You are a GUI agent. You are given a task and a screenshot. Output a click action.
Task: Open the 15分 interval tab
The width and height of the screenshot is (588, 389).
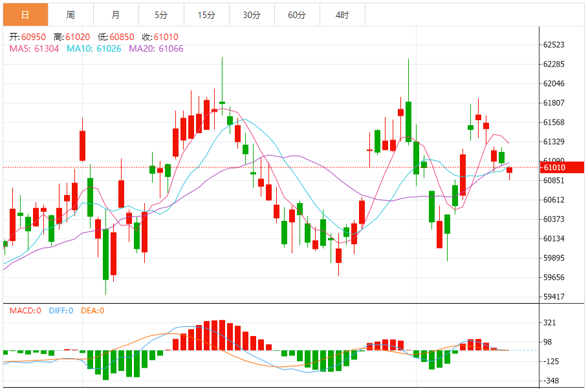click(206, 15)
